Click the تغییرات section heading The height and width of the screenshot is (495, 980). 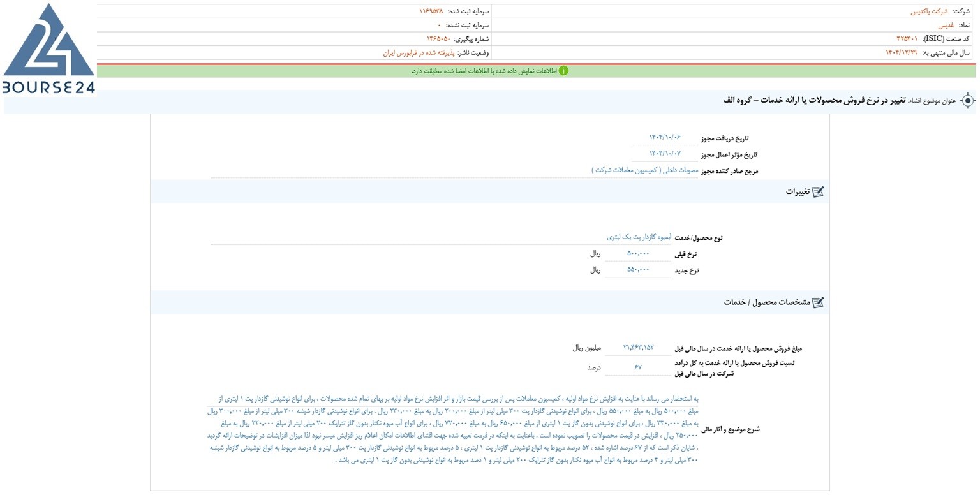click(x=798, y=191)
